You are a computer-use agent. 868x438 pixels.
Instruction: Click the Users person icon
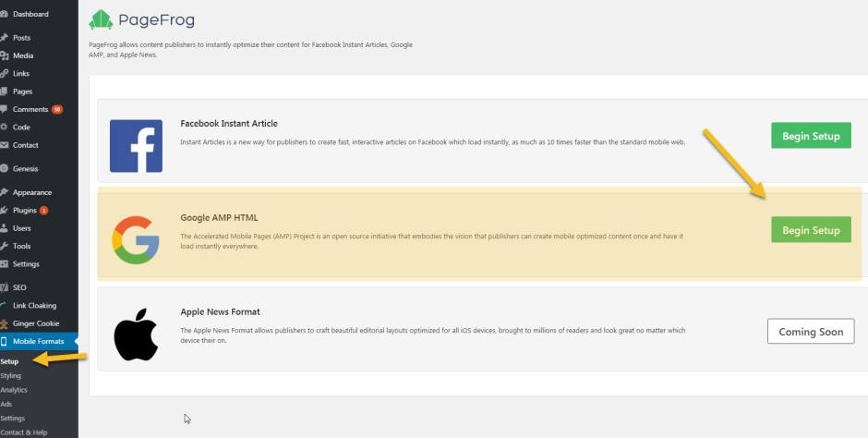point(4,228)
